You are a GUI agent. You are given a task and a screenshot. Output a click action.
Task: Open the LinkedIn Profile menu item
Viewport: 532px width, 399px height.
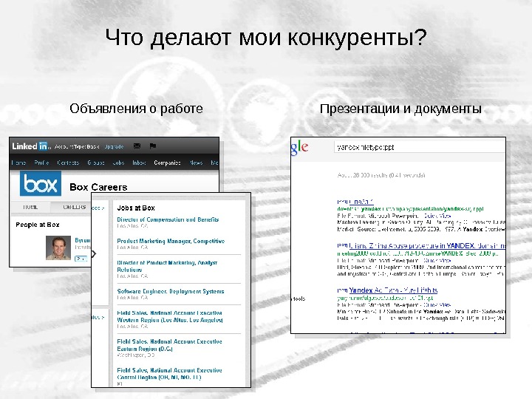tap(41, 163)
